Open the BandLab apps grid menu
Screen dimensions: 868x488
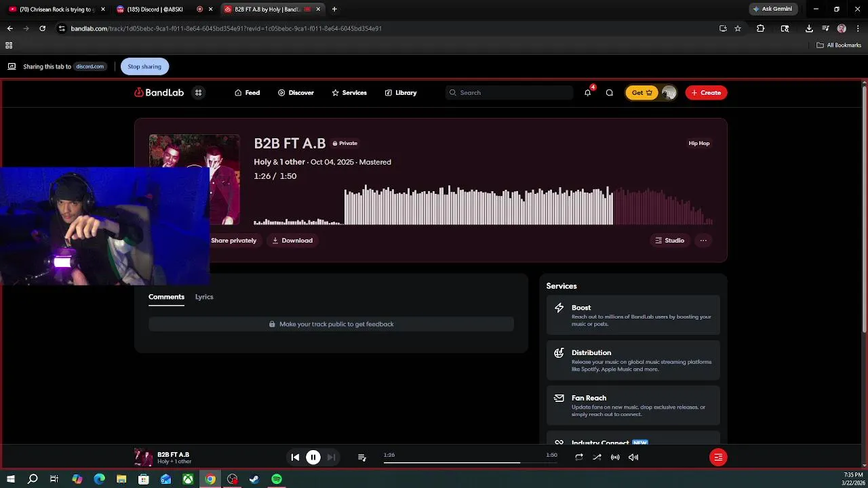coord(198,93)
